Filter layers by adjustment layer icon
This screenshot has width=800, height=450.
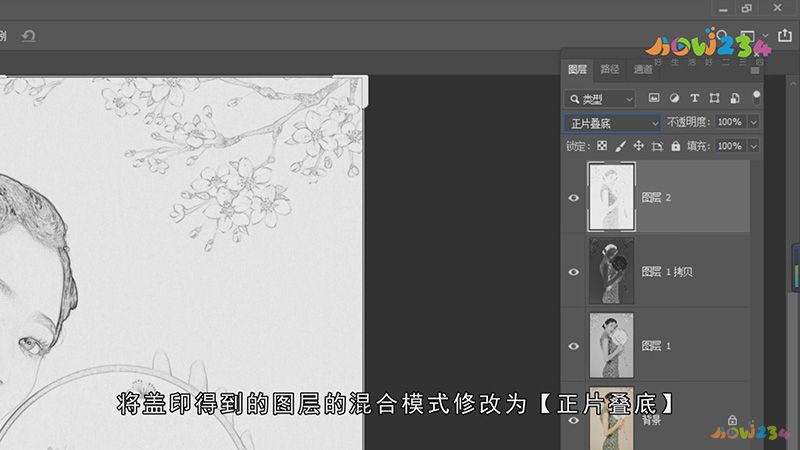pyautogui.click(x=674, y=98)
